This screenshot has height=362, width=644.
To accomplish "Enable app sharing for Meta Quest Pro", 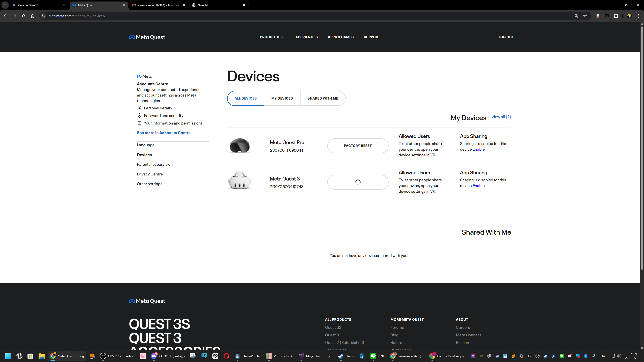I will click(x=478, y=149).
